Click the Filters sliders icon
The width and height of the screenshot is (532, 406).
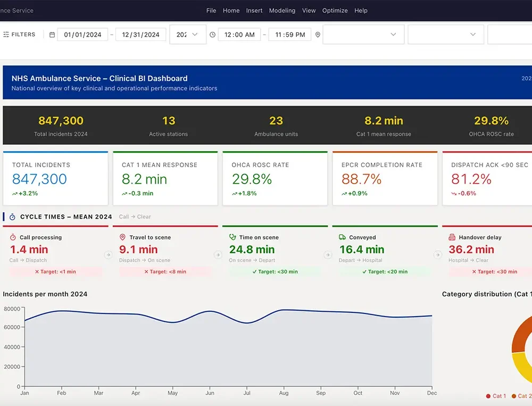click(6, 35)
